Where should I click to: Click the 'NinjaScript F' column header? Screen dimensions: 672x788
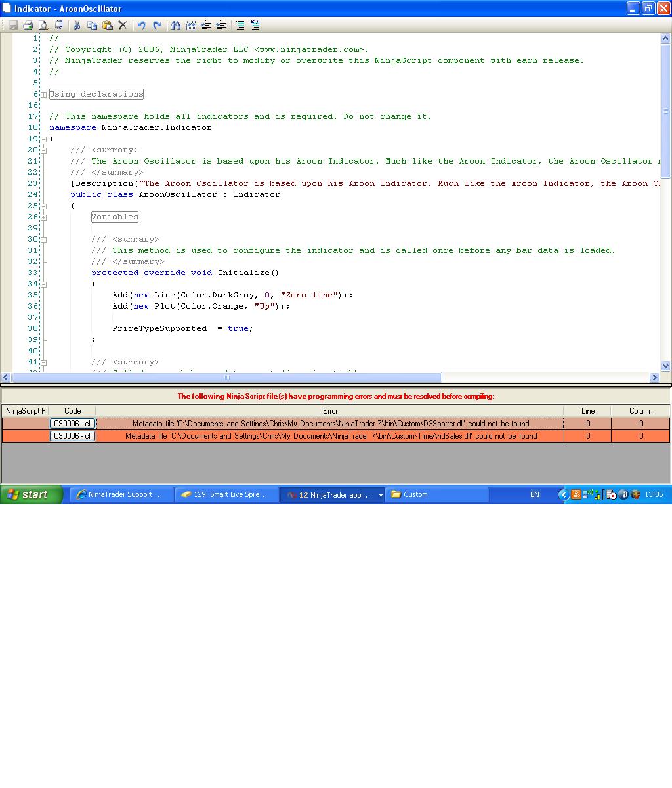(26, 411)
